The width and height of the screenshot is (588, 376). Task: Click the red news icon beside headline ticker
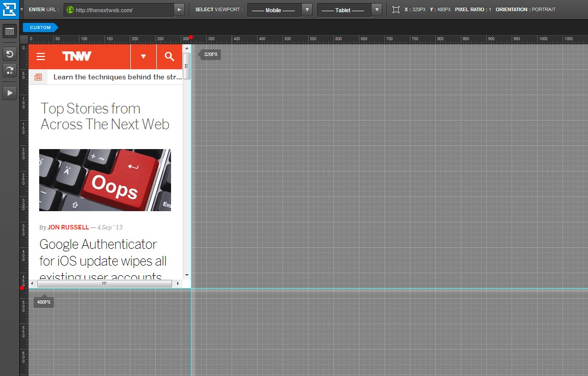click(x=38, y=77)
